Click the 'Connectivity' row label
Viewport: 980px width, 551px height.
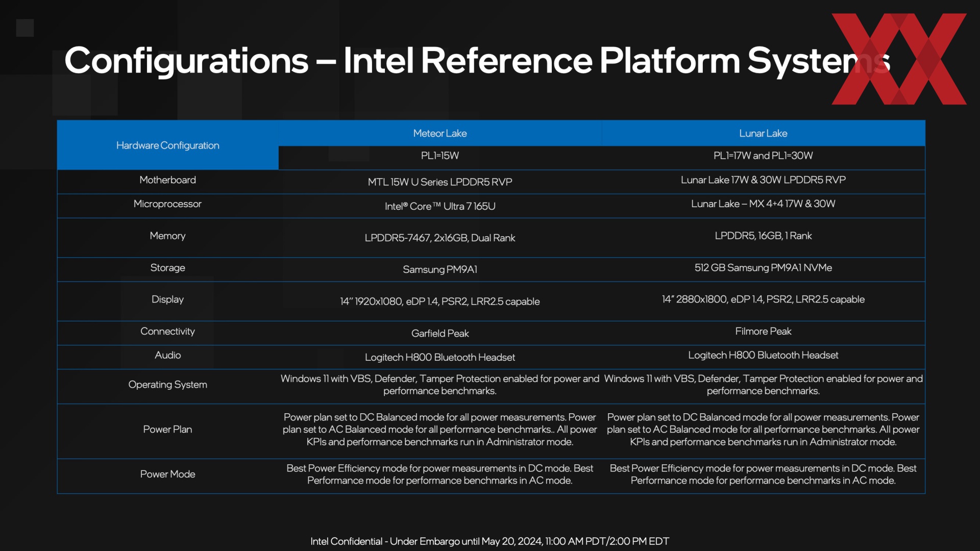[x=167, y=332]
